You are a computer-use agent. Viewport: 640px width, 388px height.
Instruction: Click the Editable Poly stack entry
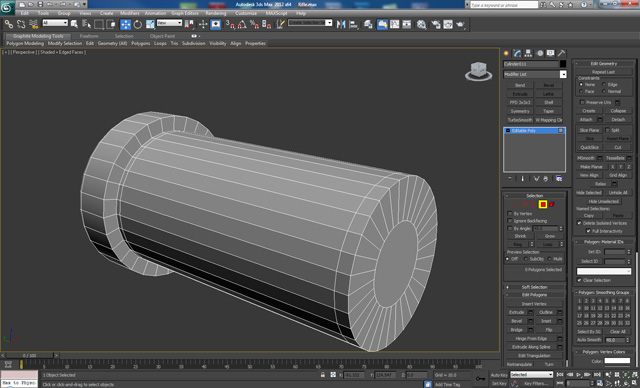[534, 131]
